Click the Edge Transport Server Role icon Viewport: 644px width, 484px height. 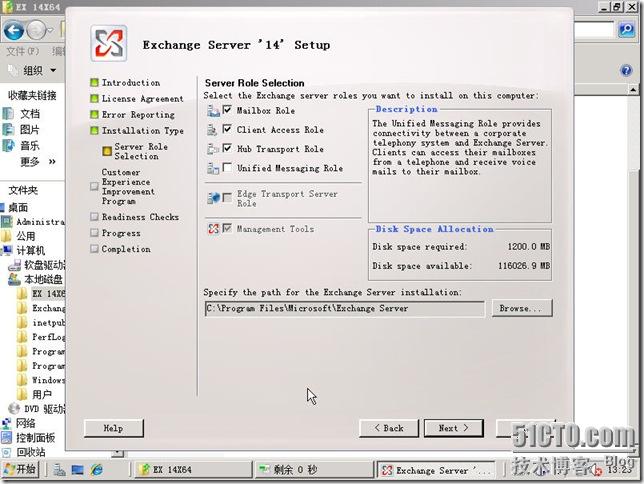[214, 198]
